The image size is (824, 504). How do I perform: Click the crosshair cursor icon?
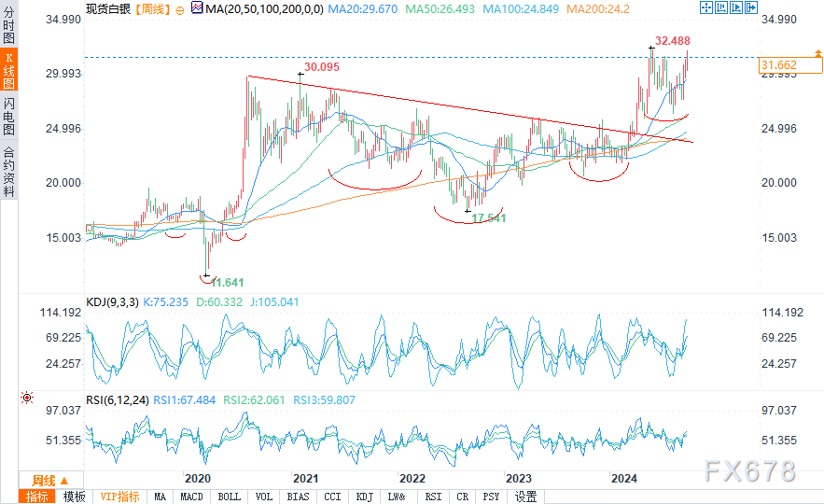(705, 7)
